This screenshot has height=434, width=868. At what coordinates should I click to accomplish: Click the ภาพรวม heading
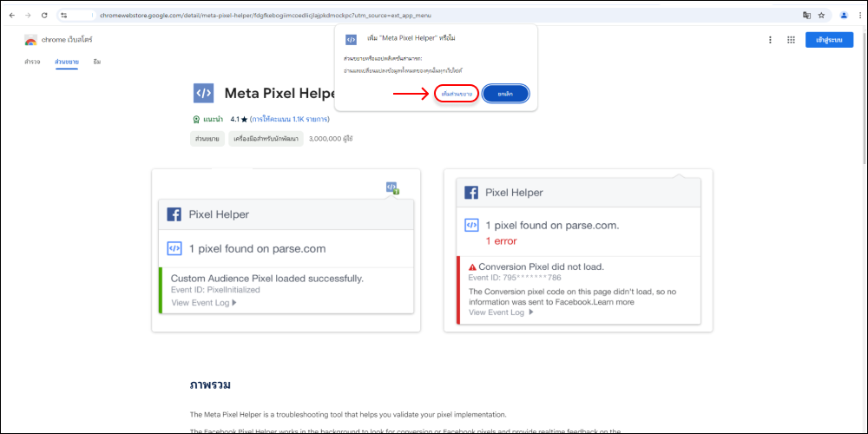(210, 385)
